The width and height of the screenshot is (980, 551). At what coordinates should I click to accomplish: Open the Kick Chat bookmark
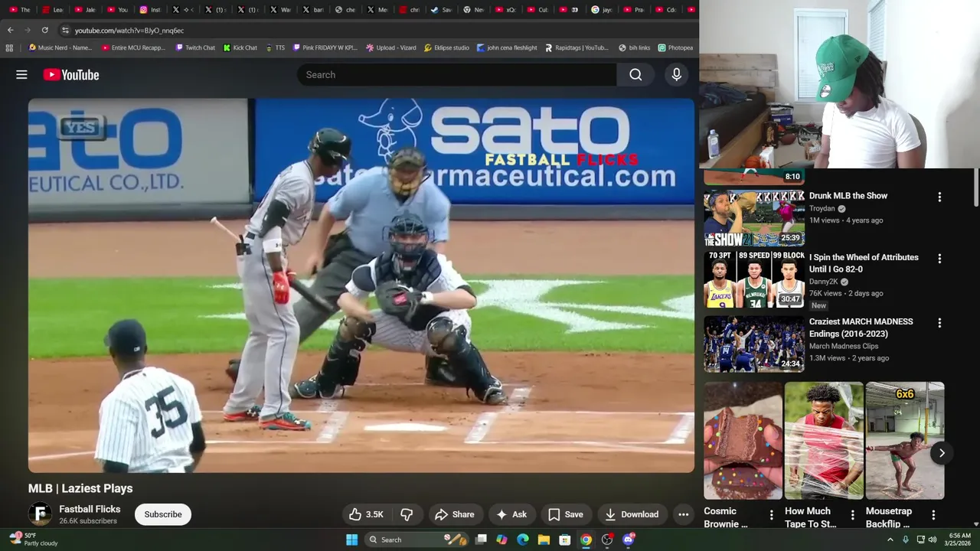(240, 47)
